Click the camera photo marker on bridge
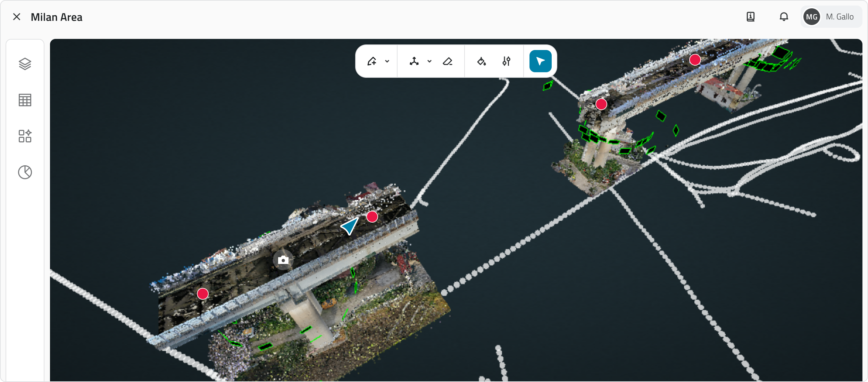Screen dimensions: 868x382 [x=283, y=260]
